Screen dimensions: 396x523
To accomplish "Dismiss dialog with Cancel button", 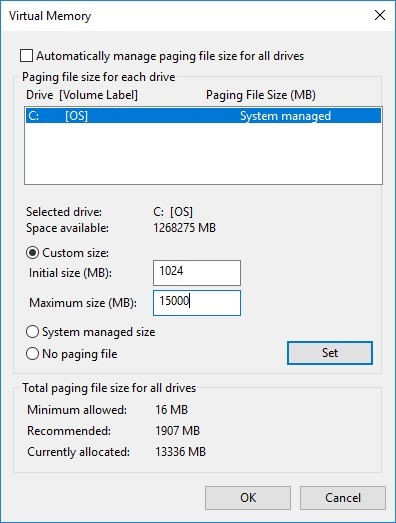I will [343, 498].
